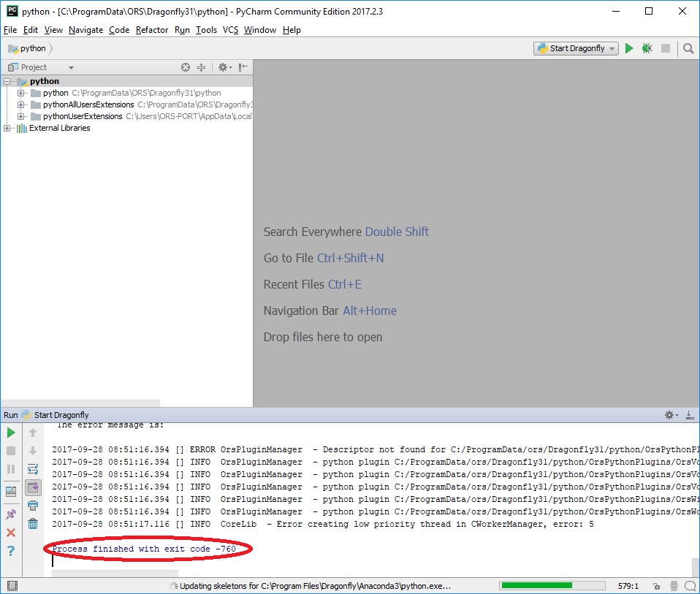Open console help via the question mark icon
Image resolution: width=700 pixels, height=594 pixels.
click(x=11, y=549)
